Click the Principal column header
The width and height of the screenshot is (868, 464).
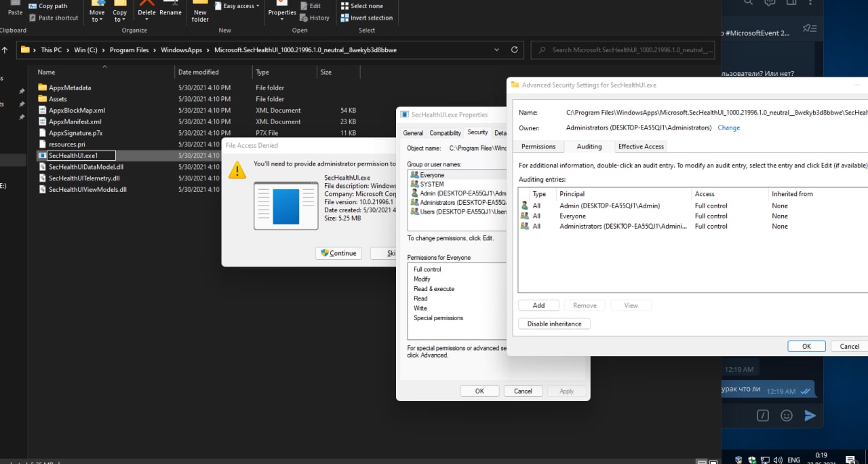(x=623, y=193)
